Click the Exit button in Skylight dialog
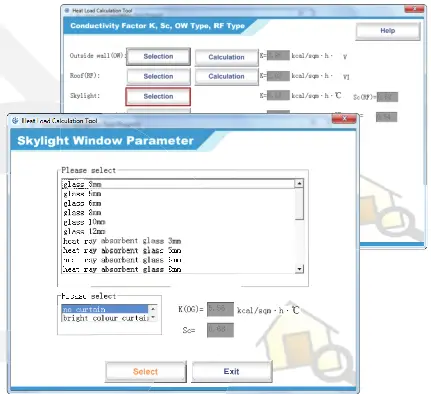The width and height of the screenshot is (431, 394). [232, 371]
